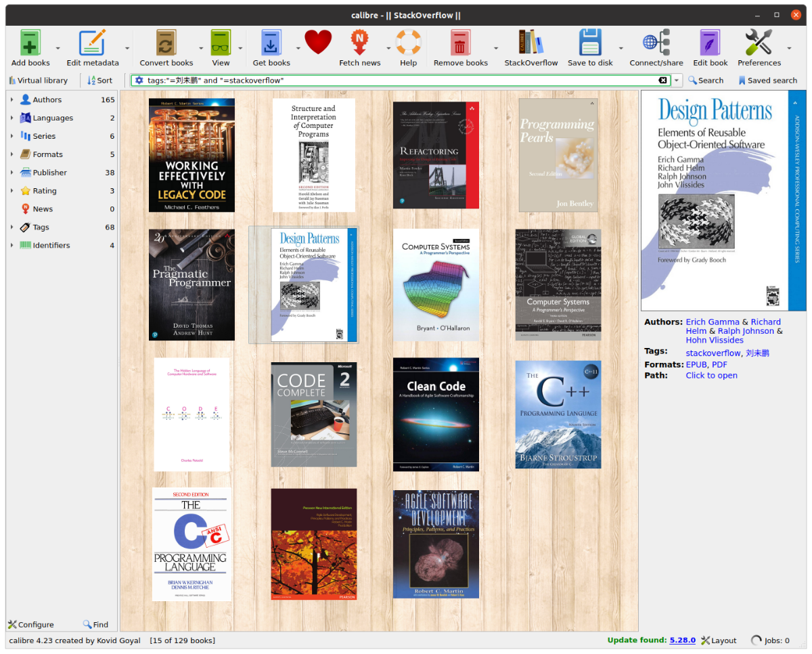
Task: Select the Working Effectively with Legacy Code cover
Action: 191,155
